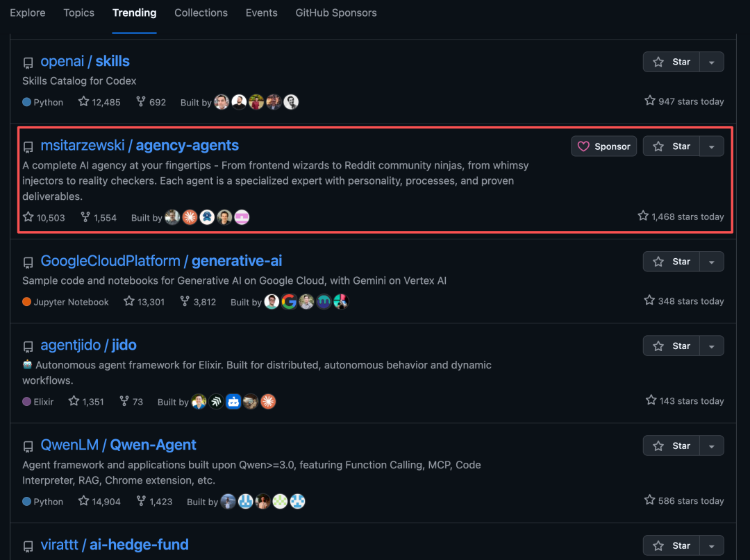Select the Trending tab

coord(134,13)
